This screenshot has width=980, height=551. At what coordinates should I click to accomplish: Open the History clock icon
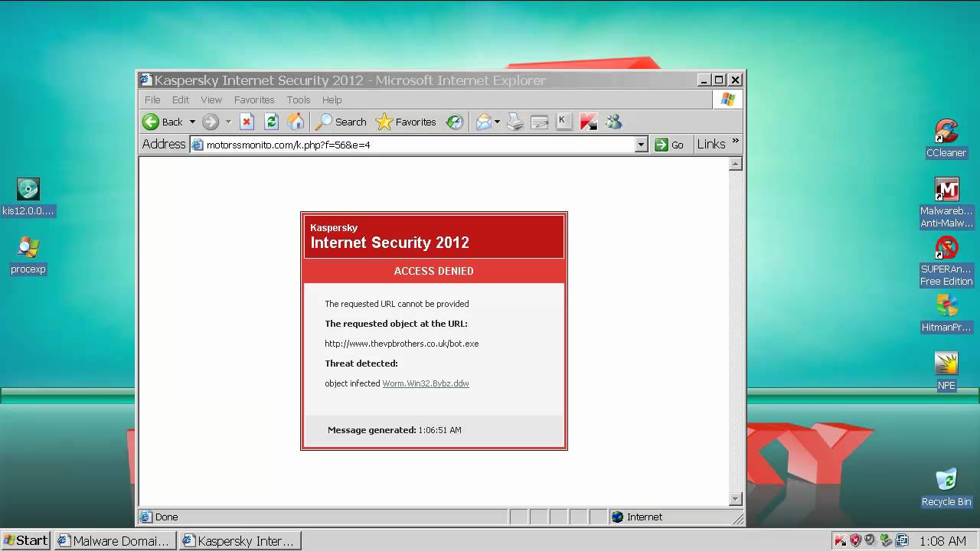(x=455, y=122)
